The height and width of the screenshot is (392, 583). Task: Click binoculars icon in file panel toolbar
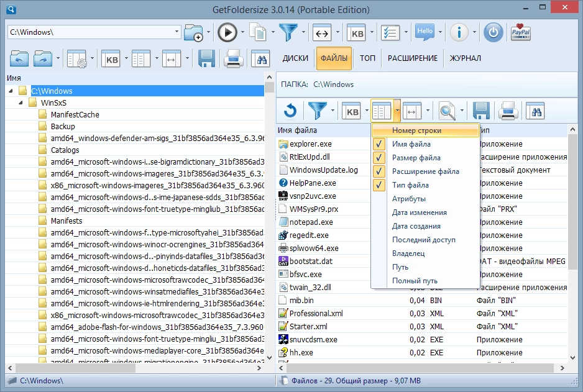536,111
